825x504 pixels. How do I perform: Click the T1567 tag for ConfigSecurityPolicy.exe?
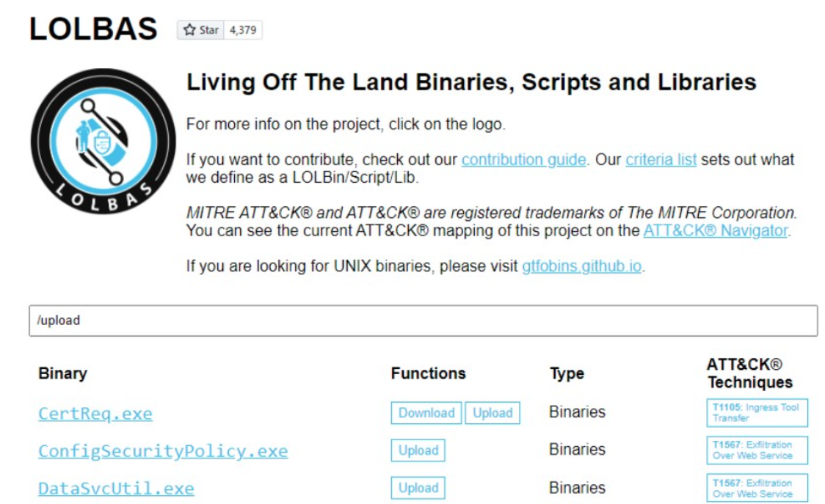(757, 450)
